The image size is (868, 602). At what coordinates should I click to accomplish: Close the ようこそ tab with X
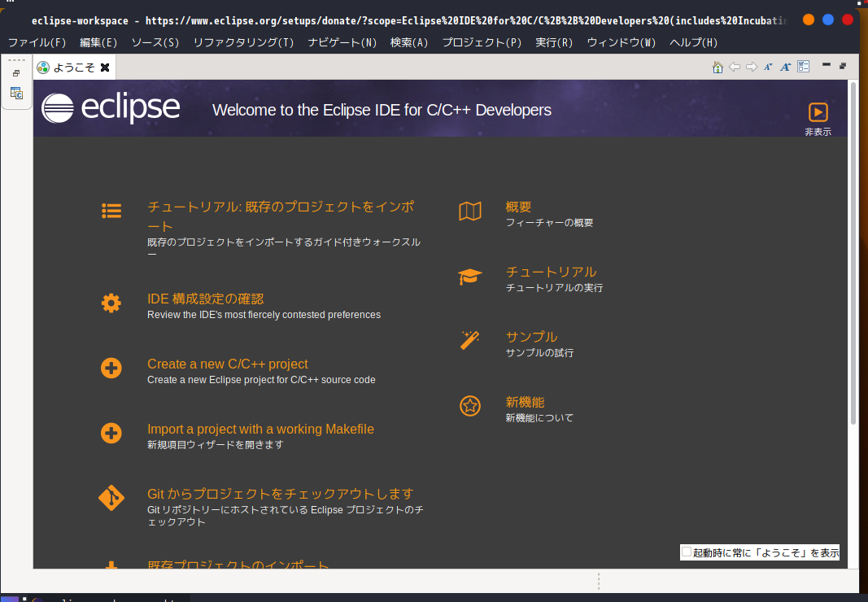[x=105, y=68]
